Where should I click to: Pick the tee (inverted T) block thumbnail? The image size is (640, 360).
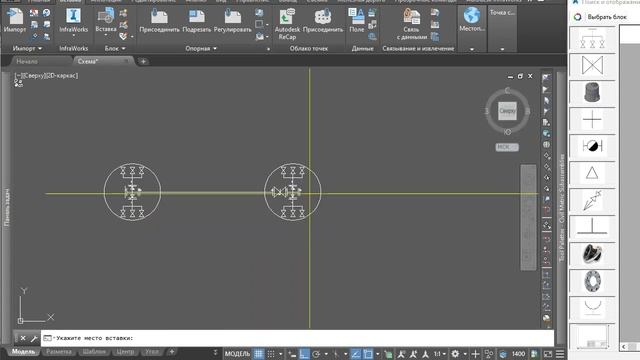click(592, 227)
